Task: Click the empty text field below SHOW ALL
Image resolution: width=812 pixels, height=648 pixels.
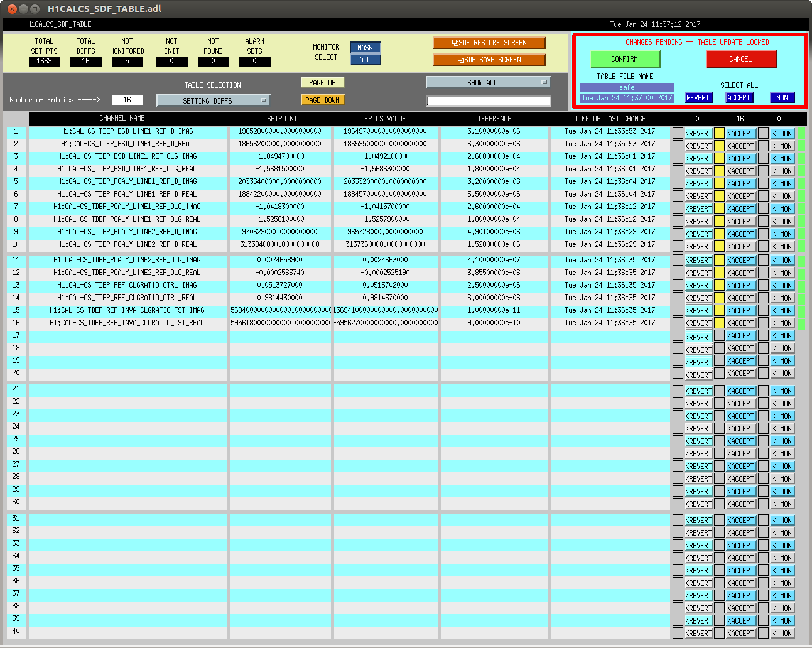Action: 488,100
